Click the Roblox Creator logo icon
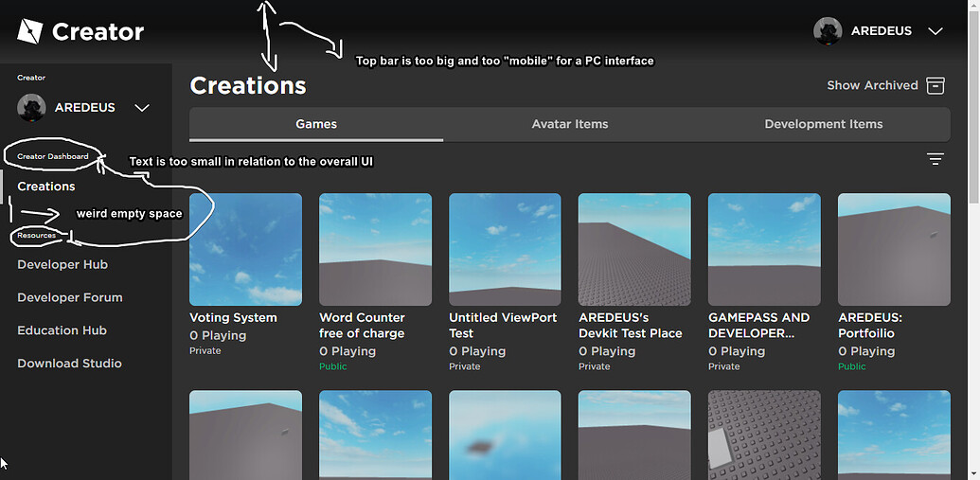 point(30,31)
